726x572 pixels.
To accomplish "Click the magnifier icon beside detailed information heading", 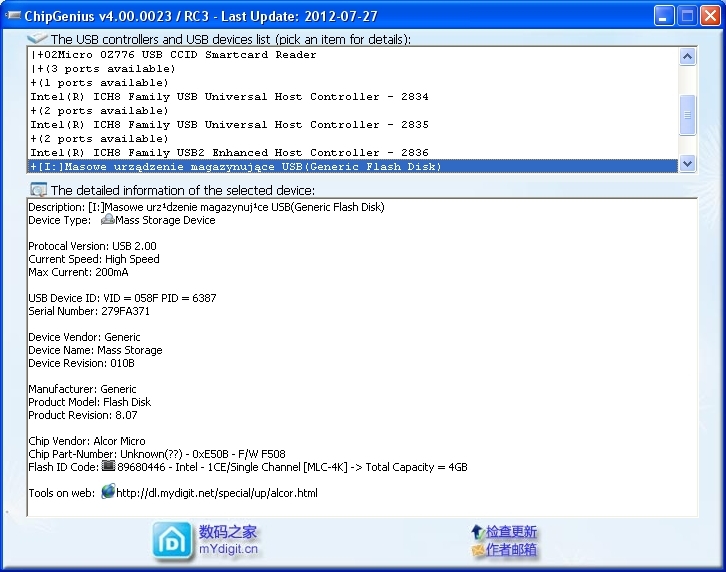I will 38,189.
